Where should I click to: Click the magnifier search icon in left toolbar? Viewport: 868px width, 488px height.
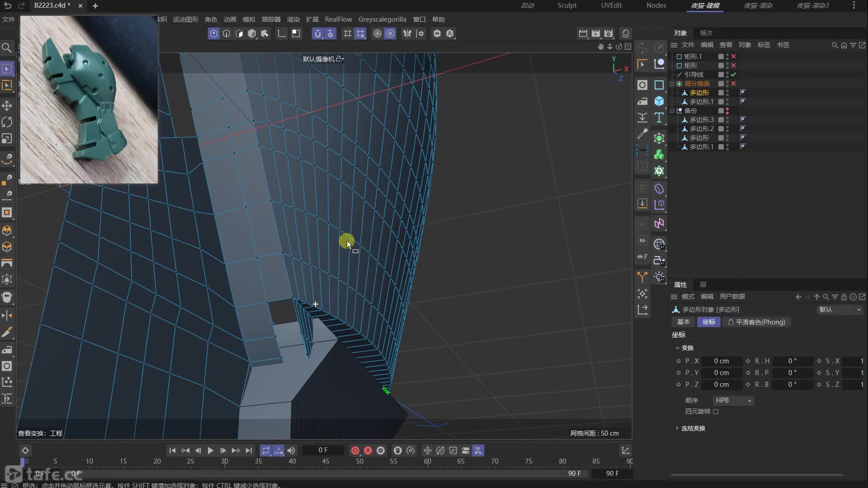coord(7,47)
